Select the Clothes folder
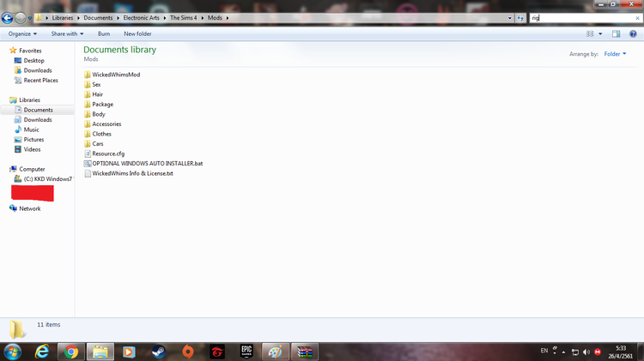Screen dimensions: 644x361 [x=101, y=133]
